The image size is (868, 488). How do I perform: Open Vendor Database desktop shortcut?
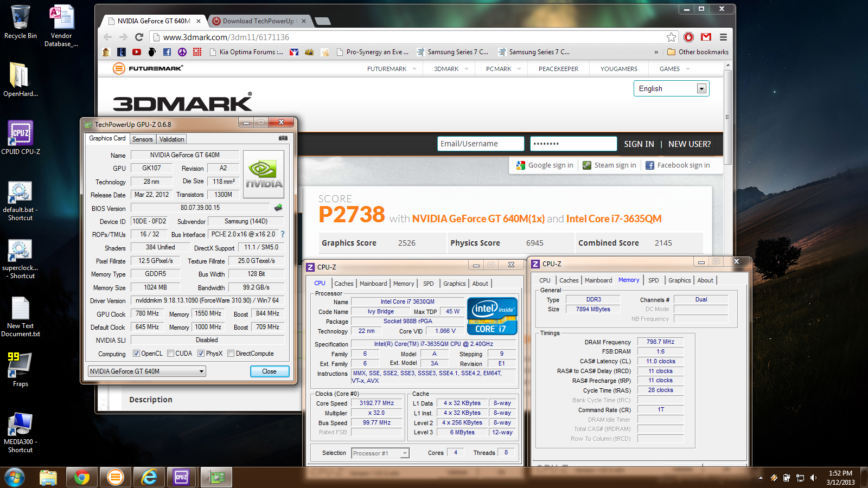point(61,25)
